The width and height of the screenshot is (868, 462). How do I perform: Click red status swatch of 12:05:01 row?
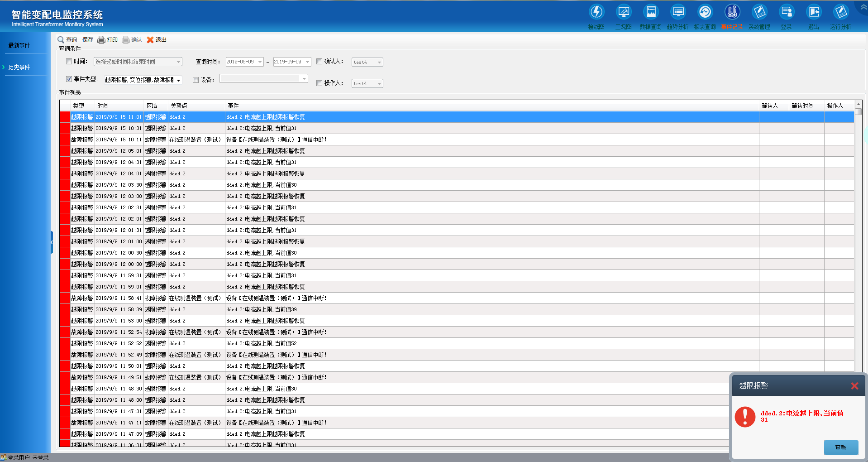coord(65,151)
